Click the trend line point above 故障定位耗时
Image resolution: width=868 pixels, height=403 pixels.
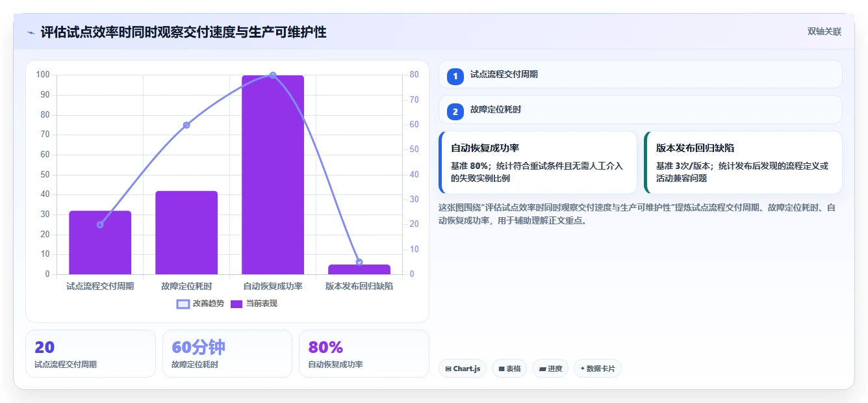(x=186, y=125)
